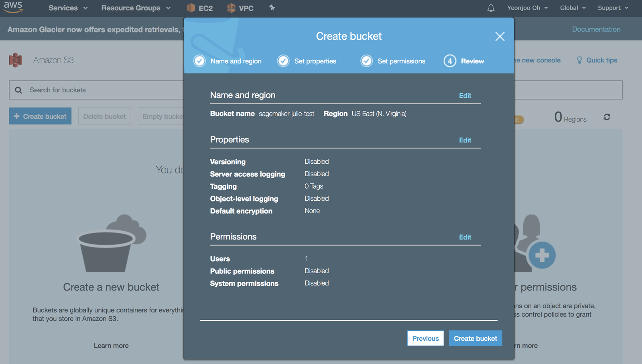This screenshot has width=642, height=364.
Task: Go to Set properties step
Action: pyautogui.click(x=307, y=61)
